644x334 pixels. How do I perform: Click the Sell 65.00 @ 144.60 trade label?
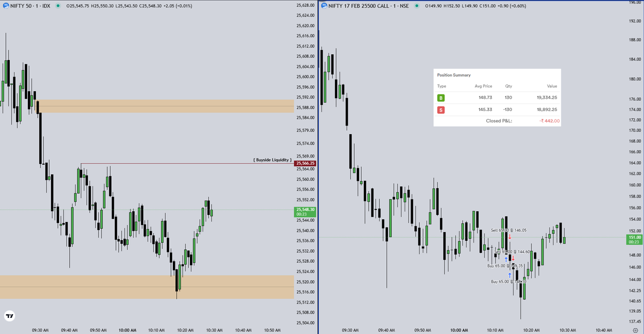[512, 251]
